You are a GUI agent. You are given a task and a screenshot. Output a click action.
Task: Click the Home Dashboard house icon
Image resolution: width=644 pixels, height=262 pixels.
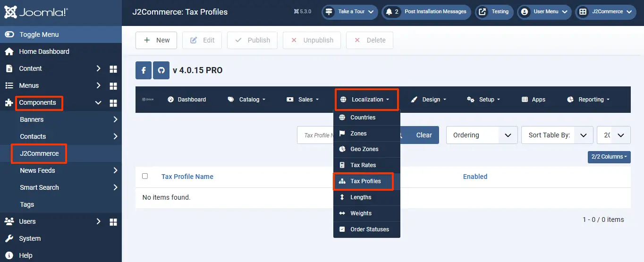9,51
